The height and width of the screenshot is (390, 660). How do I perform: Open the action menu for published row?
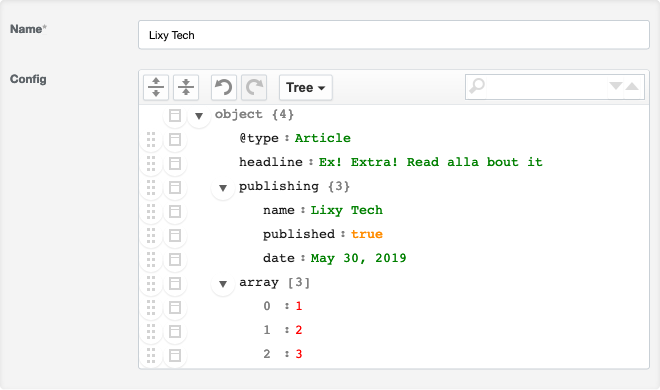point(175,235)
